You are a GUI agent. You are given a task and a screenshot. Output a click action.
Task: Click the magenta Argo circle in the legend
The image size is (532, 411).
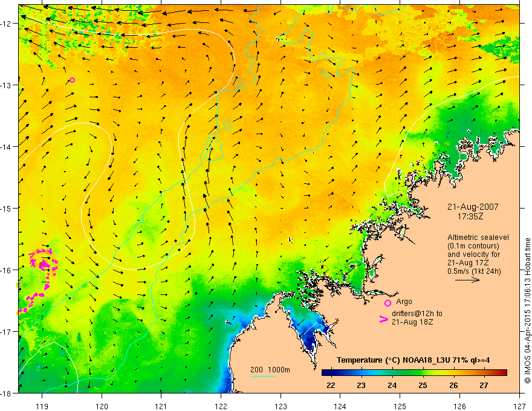pos(388,303)
